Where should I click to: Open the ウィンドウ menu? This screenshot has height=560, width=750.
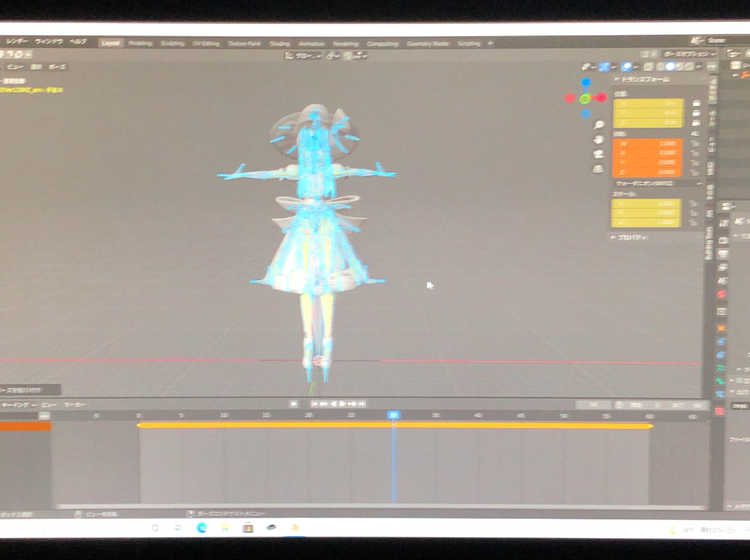47,42
